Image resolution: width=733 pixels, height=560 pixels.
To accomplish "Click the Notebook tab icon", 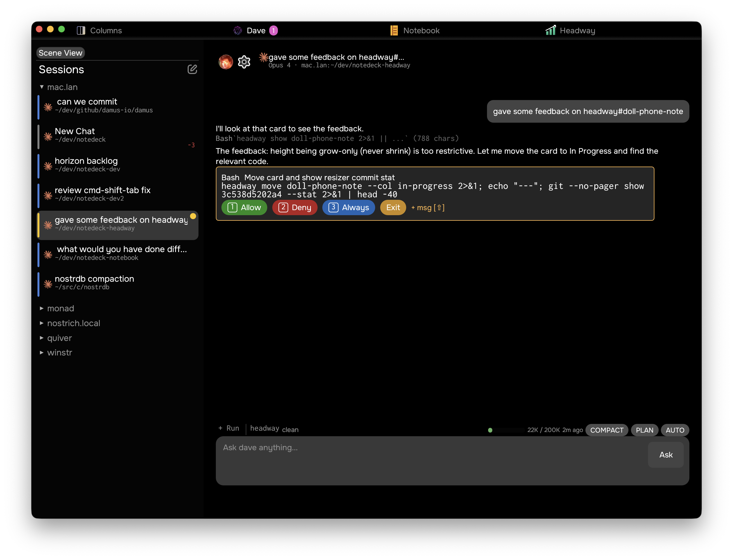I will point(394,30).
